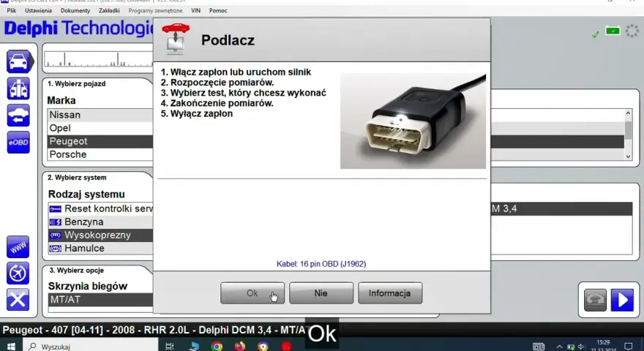Click the spinning activity indicator icon

click(x=632, y=31)
